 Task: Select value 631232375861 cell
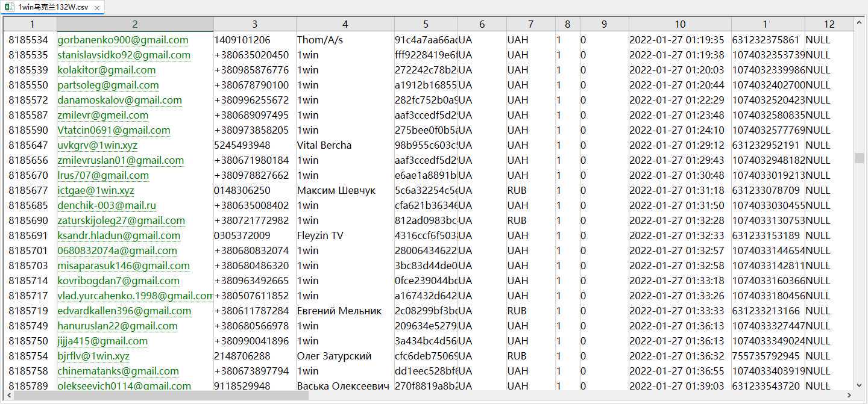768,40
